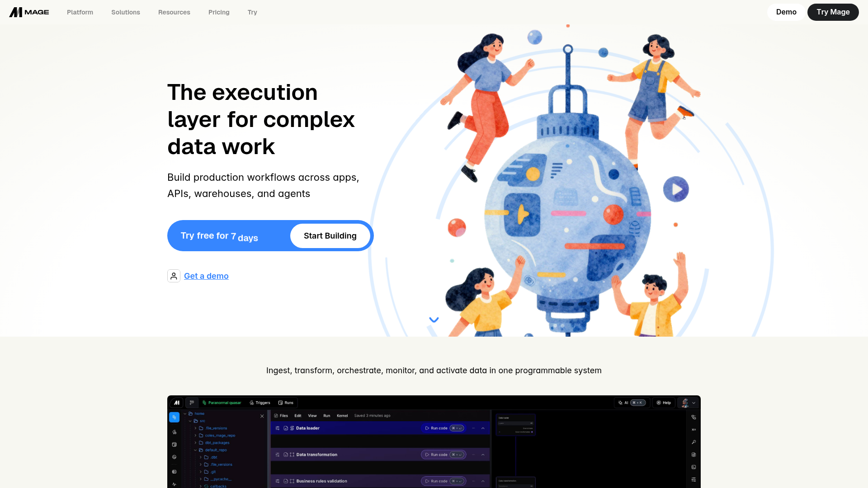This screenshot has width=868, height=488.
Task: Click the dark Try Mage button
Action: click(x=833, y=12)
